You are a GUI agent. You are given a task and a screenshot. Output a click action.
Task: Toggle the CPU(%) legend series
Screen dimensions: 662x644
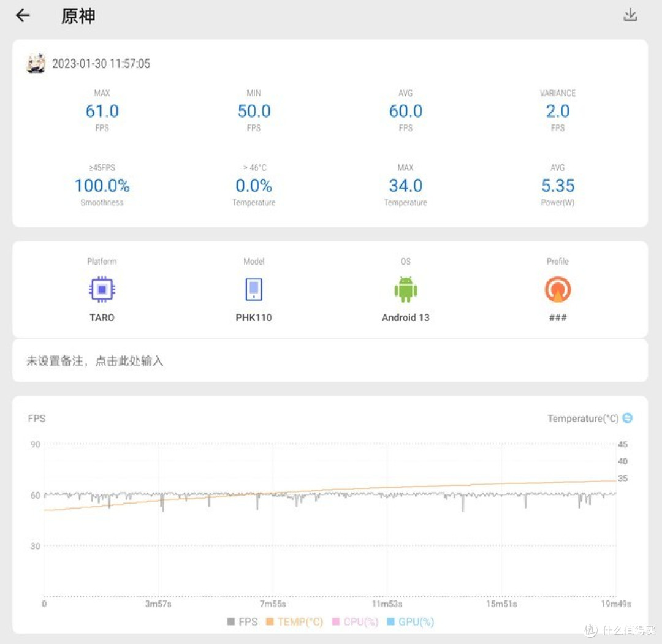pos(355,621)
